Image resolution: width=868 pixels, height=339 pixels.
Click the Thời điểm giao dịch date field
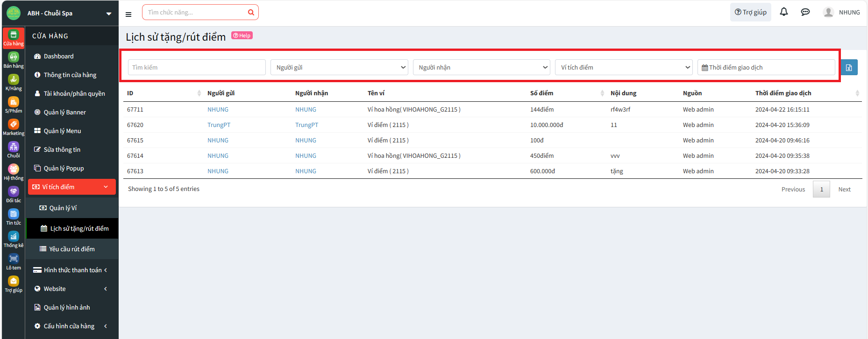click(766, 67)
